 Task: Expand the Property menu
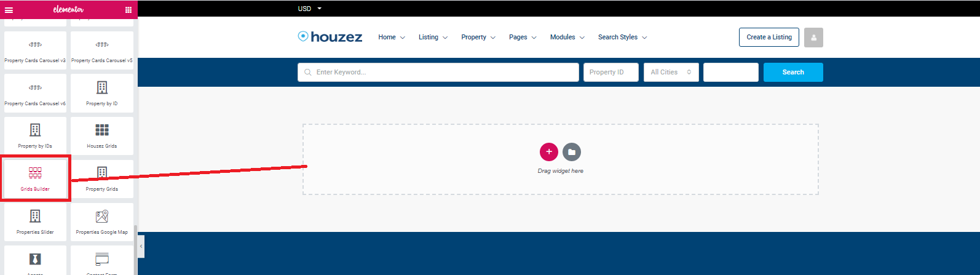pyautogui.click(x=478, y=37)
